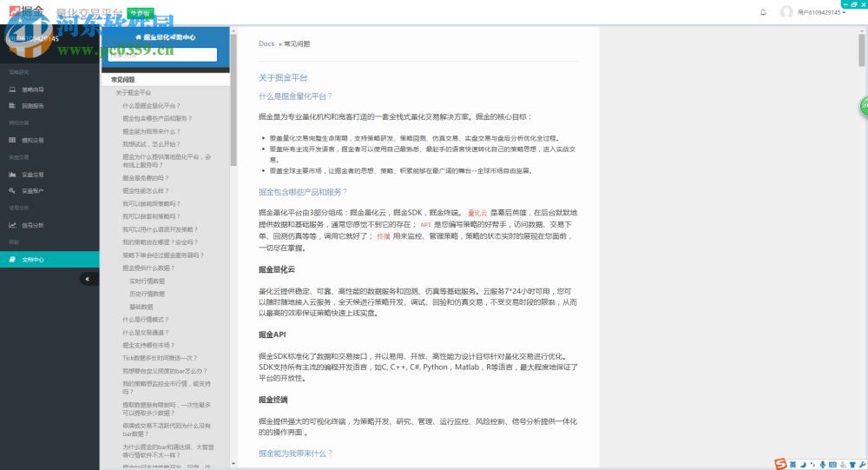Open 掘金包含哪些产品和服务？ in docs tree
Image resolution: width=868 pixels, height=470 pixels.
(x=157, y=118)
